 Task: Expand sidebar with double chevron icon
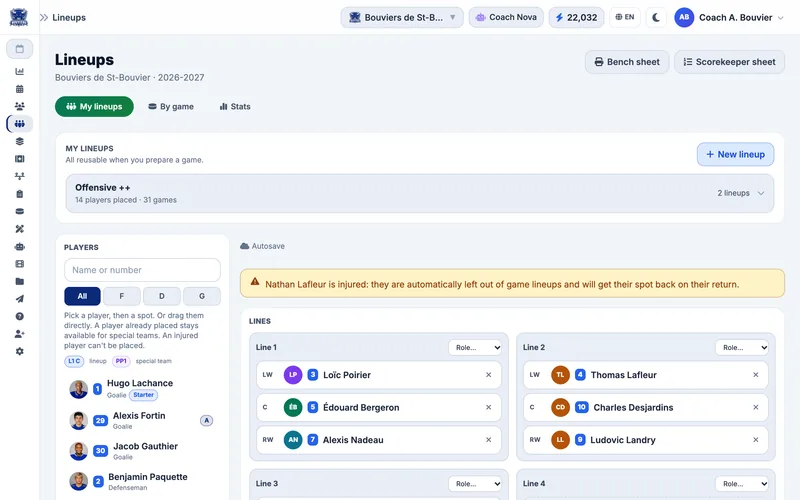point(44,17)
